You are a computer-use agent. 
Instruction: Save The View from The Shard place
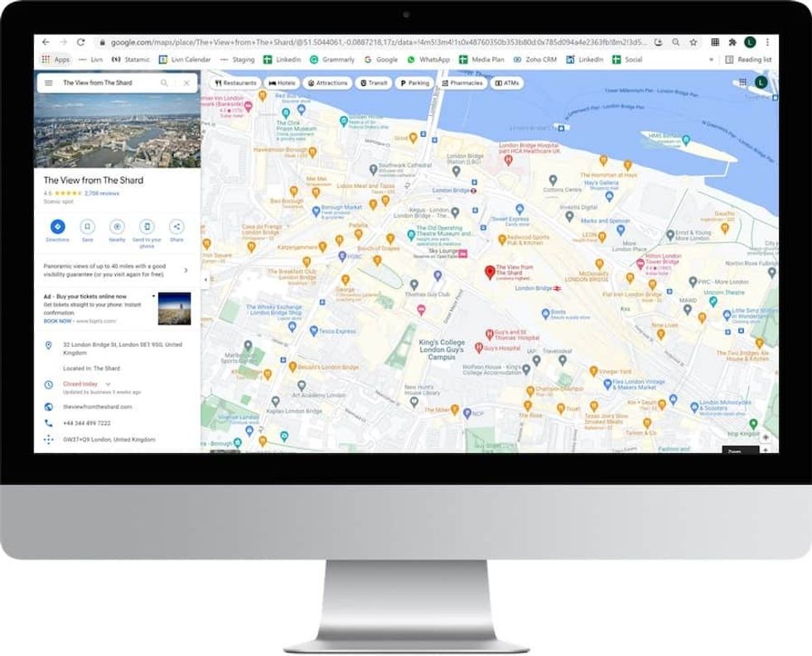(87, 225)
